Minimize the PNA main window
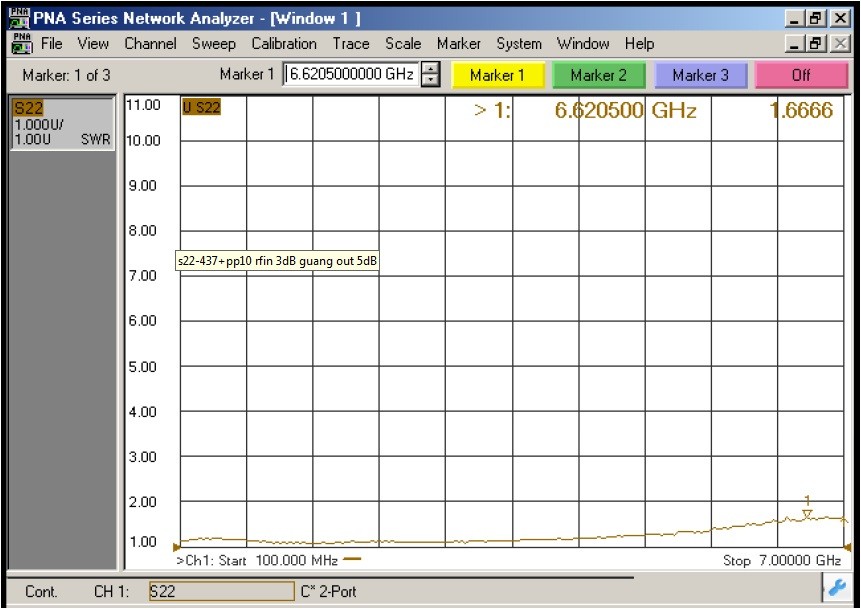Image resolution: width=861 pixels, height=609 pixels. pos(795,18)
